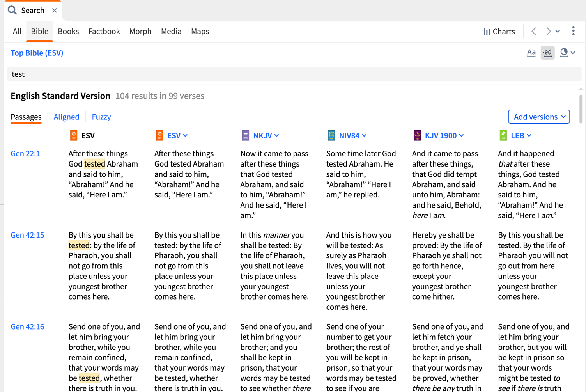586x392 pixels.
Task: Close the Search tab
Action: tap(55, 11)
